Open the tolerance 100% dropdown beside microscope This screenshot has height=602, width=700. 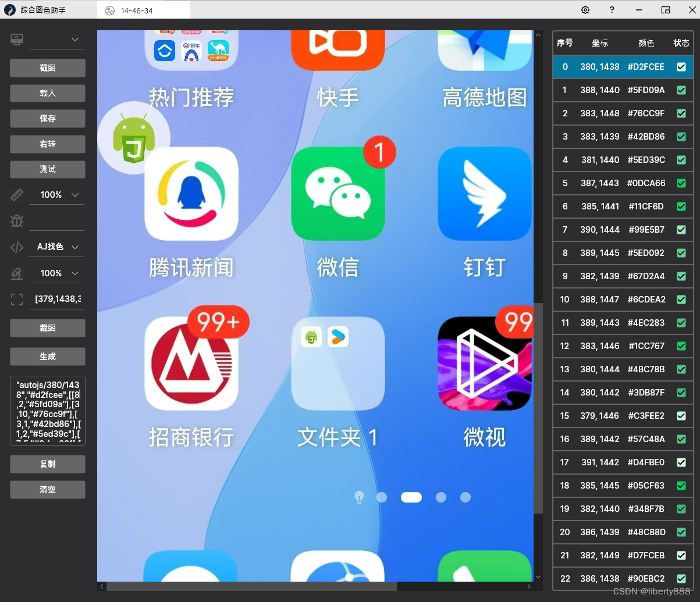coord(56,273)
